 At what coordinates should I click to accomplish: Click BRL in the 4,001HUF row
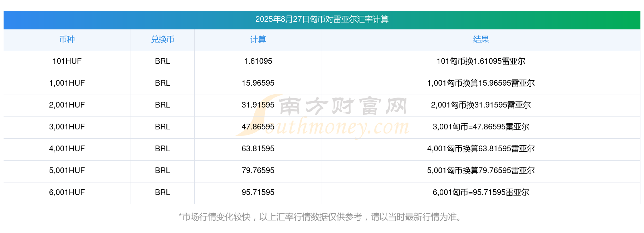tap(162, 149)
